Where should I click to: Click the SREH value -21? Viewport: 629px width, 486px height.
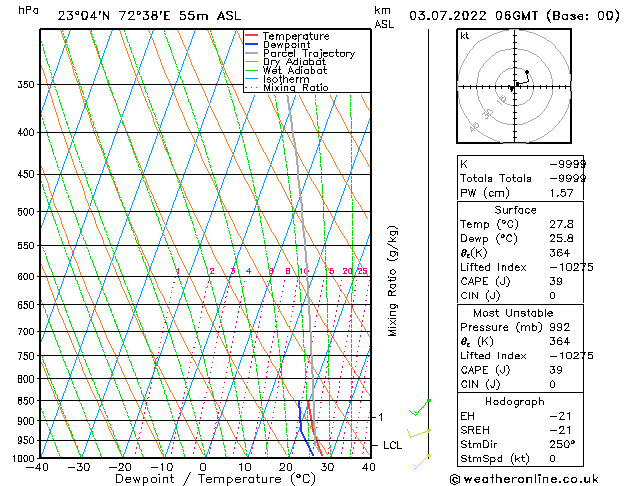(560, 430)
